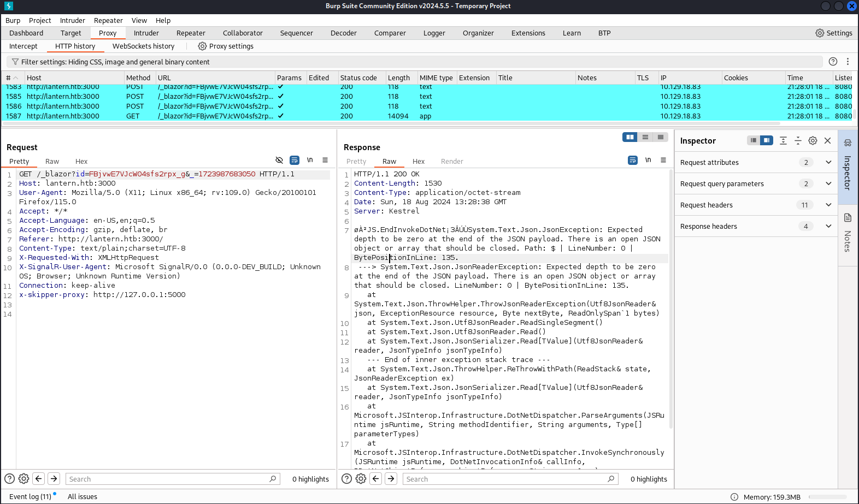Toggle Response show newline \n button
Viewport: 859px width, 504px height.
648,160
